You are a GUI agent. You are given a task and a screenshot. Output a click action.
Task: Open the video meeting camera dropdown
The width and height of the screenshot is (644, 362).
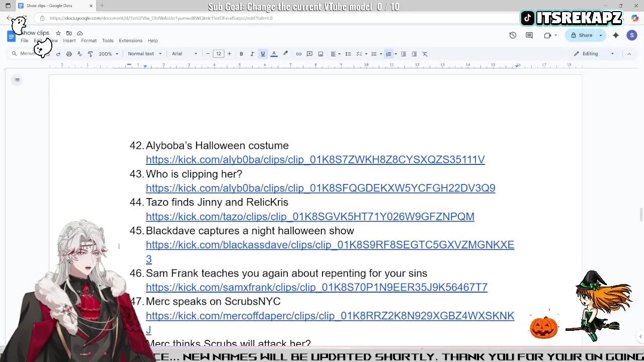[x=550, y=35]
